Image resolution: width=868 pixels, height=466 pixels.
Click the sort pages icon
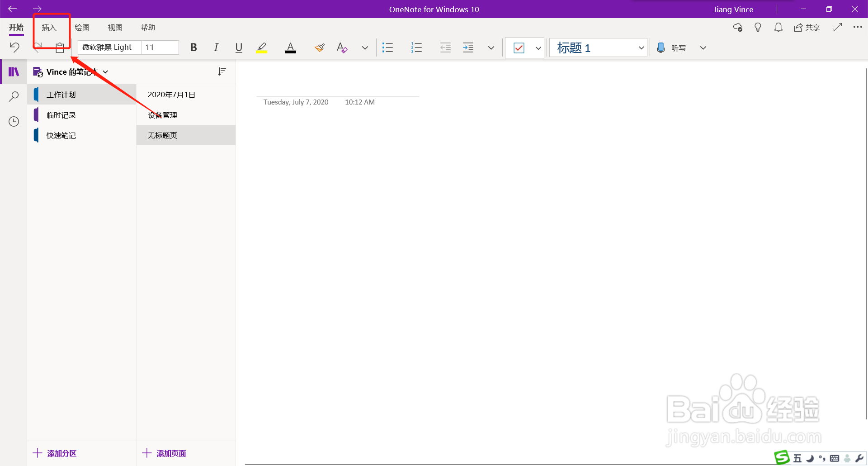coord(222,71)
